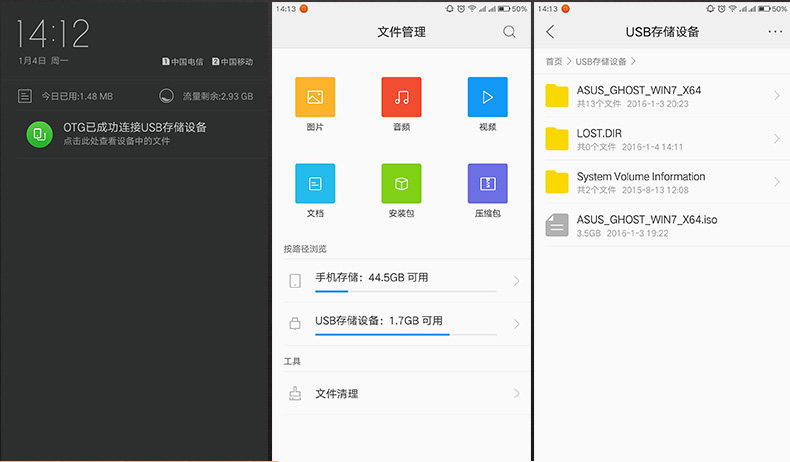Screen dimensions: 790x462
Task: Tap the battery icon in USB存储设备 status bar
Action: point(764,9)
